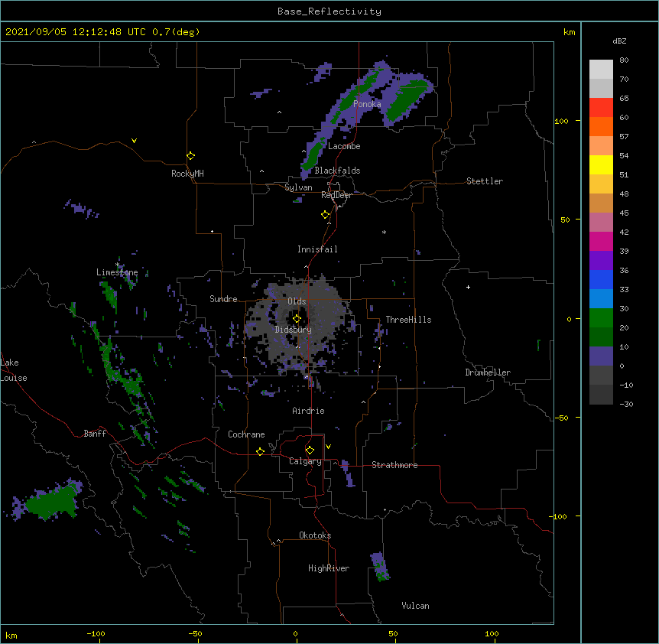Screen dimensions: 659x644
Task: Click the light gray 80 dBZ swatch
Action: 601,69
